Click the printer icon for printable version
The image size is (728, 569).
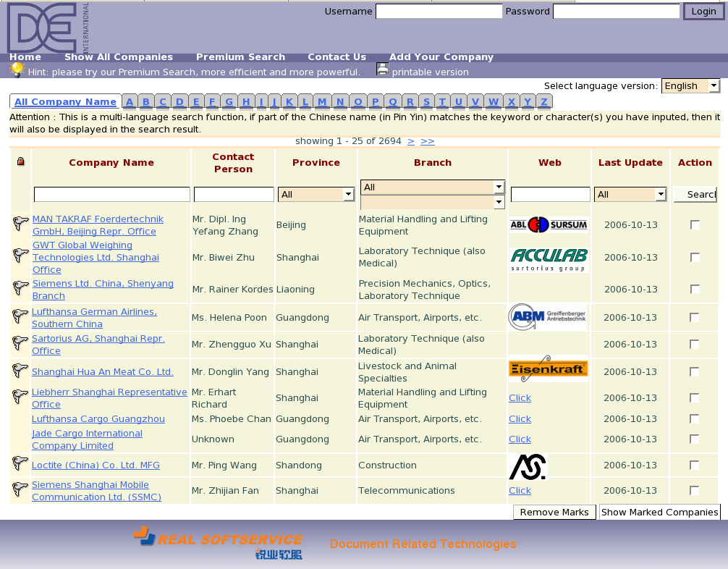(382, 69)
